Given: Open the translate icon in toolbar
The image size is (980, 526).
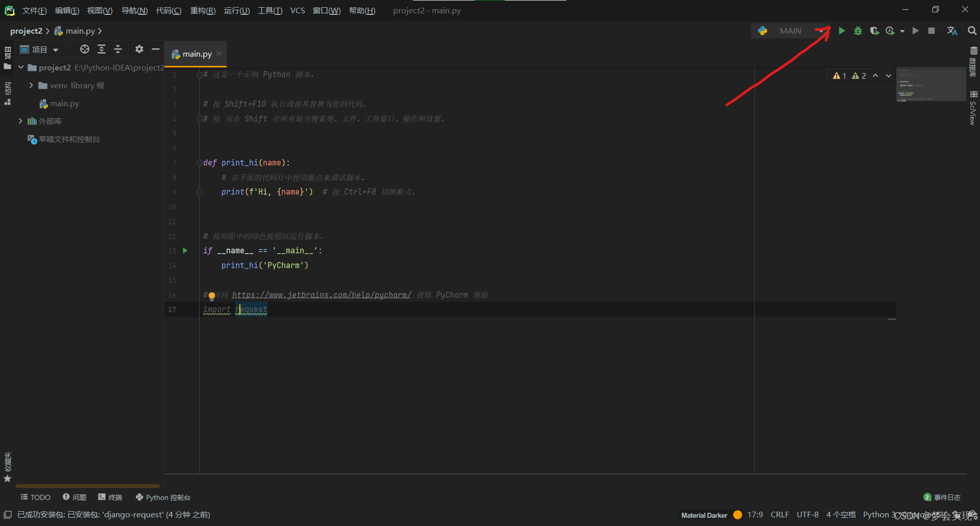Looking at the screenshot, I should click(952, 31).
